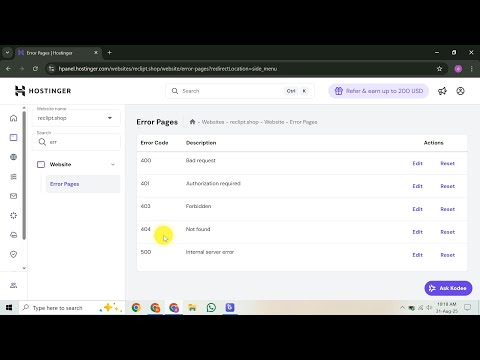Open the Chrome three-dot menu
Image resolution: width=480 pixels, height=360 pixels.
pyautogui.click(x=471, y=69)
